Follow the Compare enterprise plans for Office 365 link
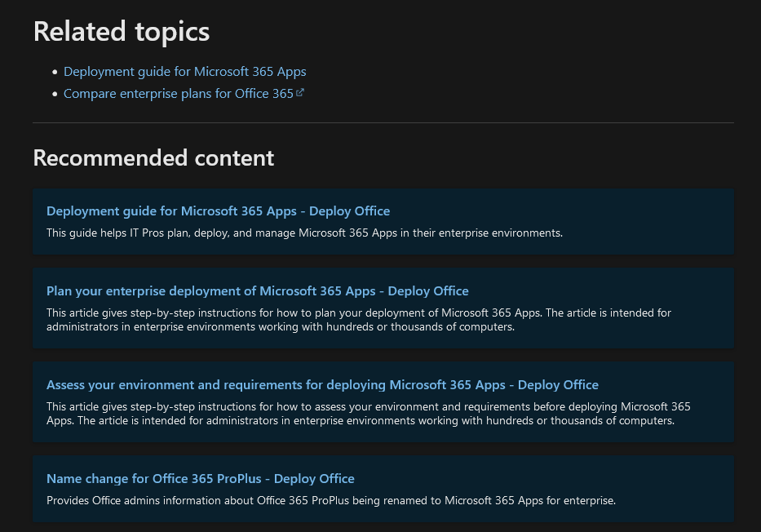The height and width of the screenshot is (532, 761). tap(178, 93)
